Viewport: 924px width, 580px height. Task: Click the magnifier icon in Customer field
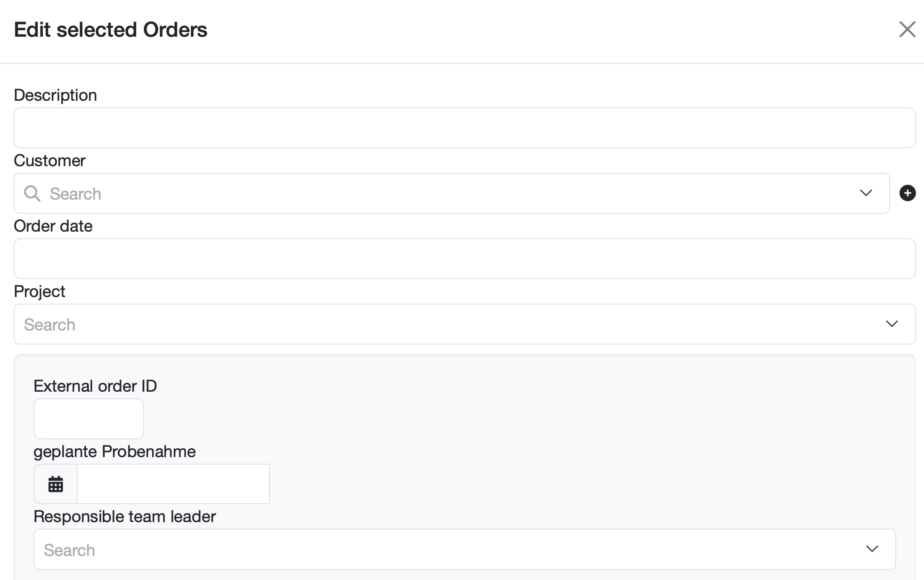tap(32, 193)
